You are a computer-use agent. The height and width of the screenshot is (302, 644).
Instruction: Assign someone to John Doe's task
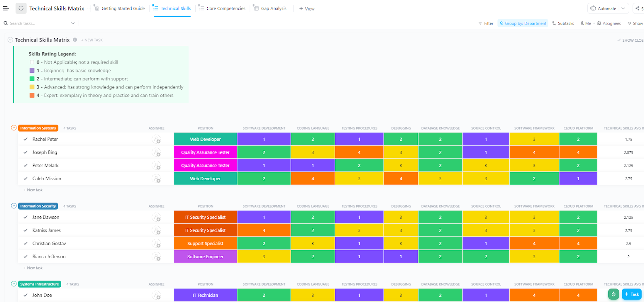pos(156,295)
